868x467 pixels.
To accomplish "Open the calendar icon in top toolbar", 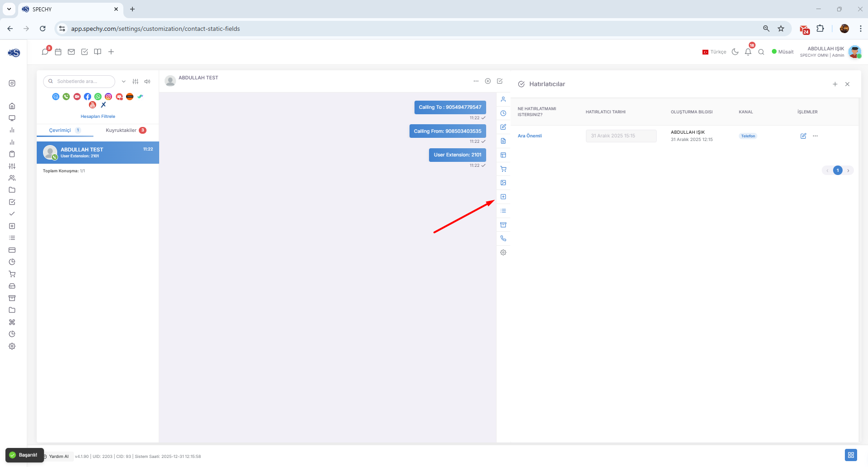I will coord(58,52).
